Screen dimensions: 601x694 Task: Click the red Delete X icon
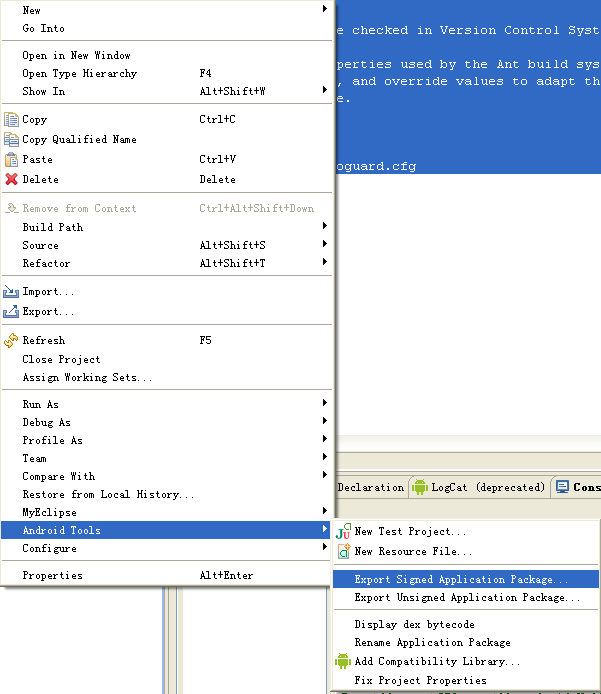(x=11, y=180)
